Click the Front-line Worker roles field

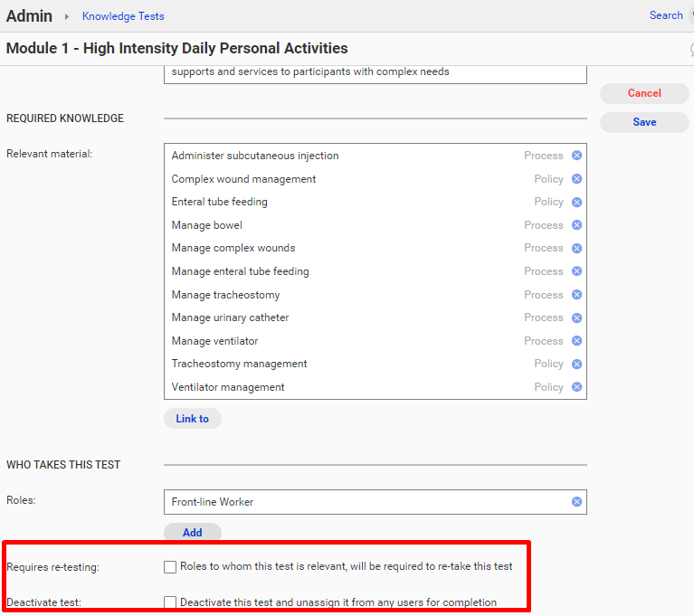tap(362, 502)
